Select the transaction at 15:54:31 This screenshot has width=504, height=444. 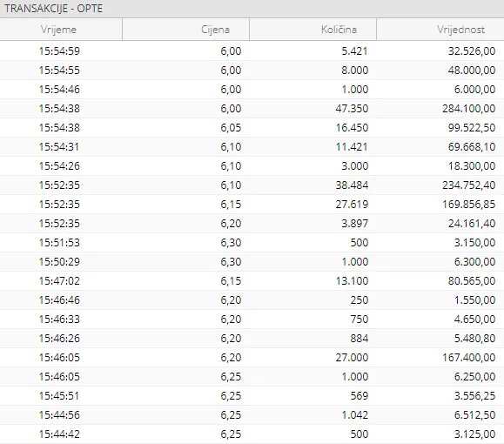click(x=252, y=146)
